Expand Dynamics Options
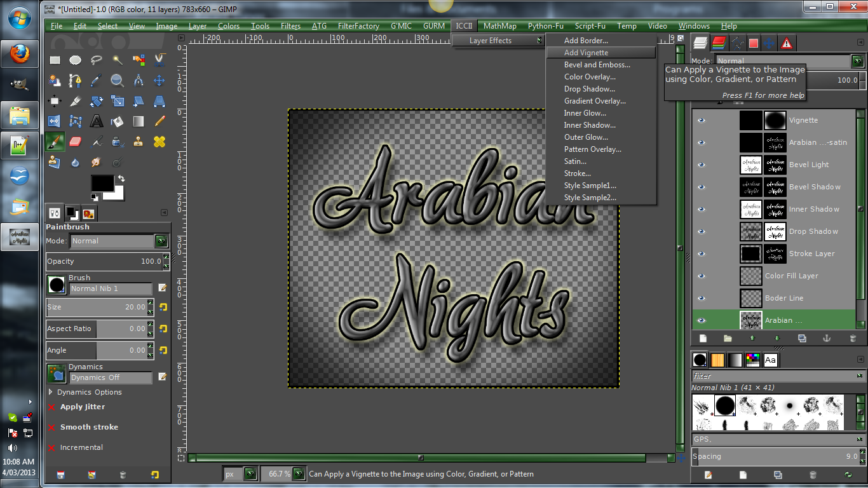 point(51,392)
